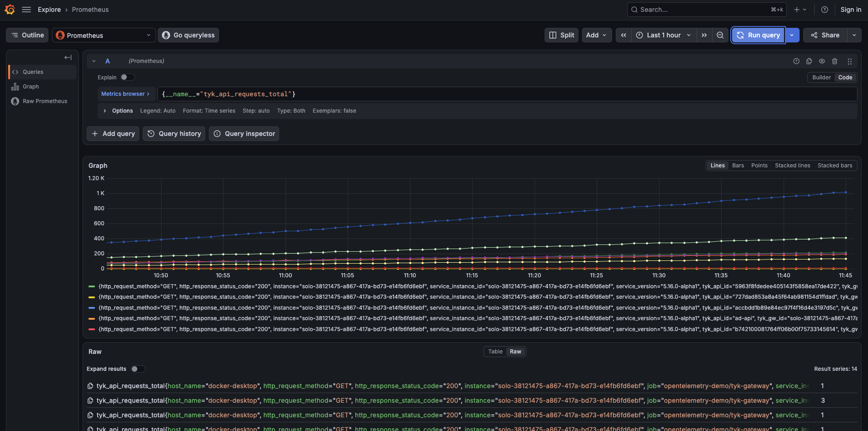Toggle the Expand results switch
The height and width of the screenshot is (431, 868).
(x=138, y=369)
